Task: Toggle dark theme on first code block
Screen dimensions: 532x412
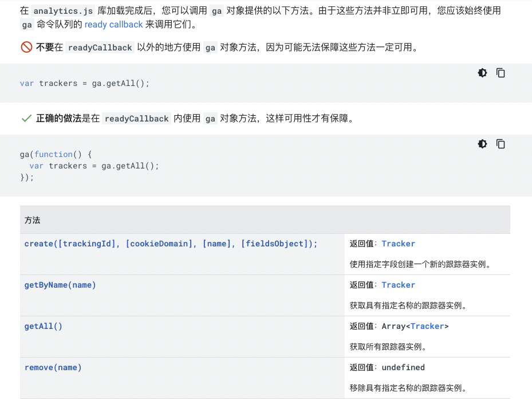Action: [482, 73]
